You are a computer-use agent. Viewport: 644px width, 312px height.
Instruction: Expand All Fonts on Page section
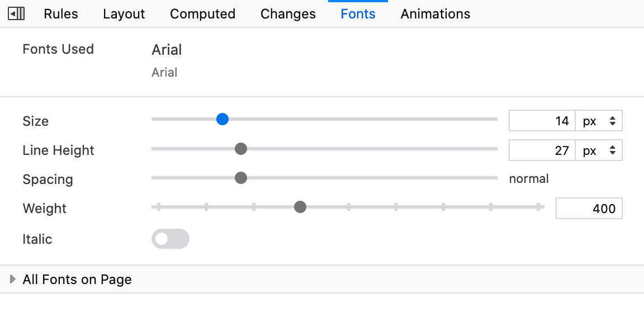point(13,279)
